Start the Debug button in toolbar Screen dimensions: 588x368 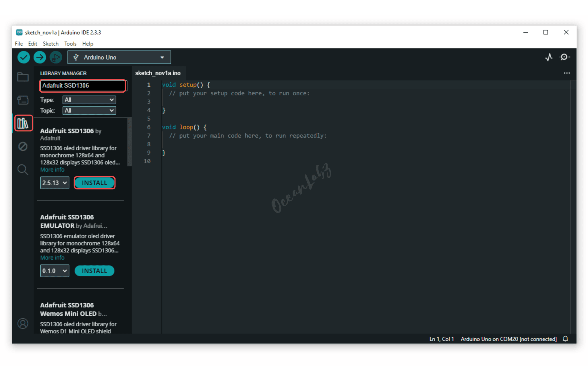click(x=56, y=57)
